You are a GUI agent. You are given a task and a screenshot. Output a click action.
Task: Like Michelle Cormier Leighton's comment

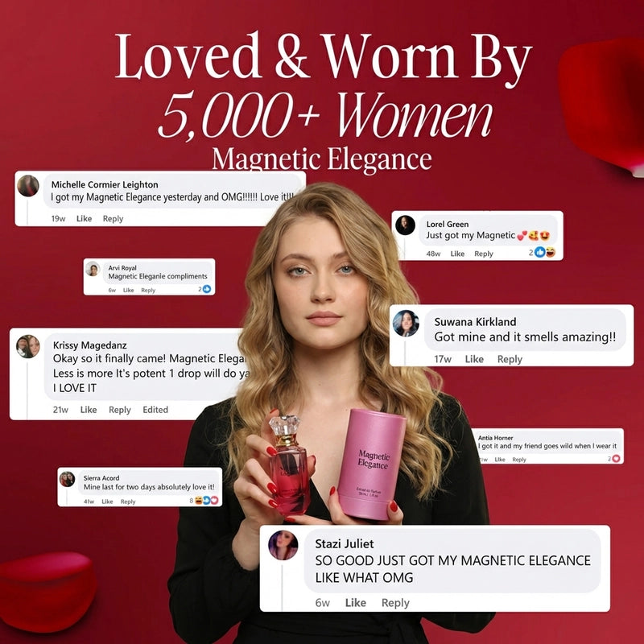pos(84,218)
